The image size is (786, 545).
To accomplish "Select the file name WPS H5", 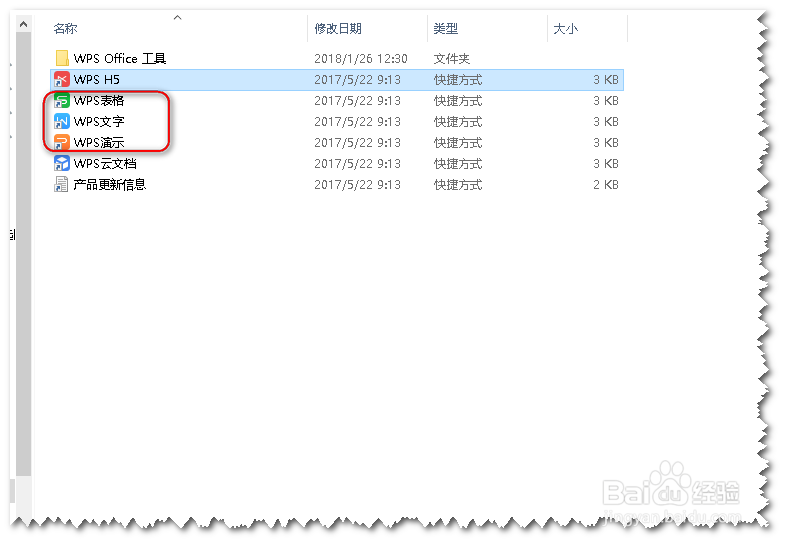I will 97,80.
